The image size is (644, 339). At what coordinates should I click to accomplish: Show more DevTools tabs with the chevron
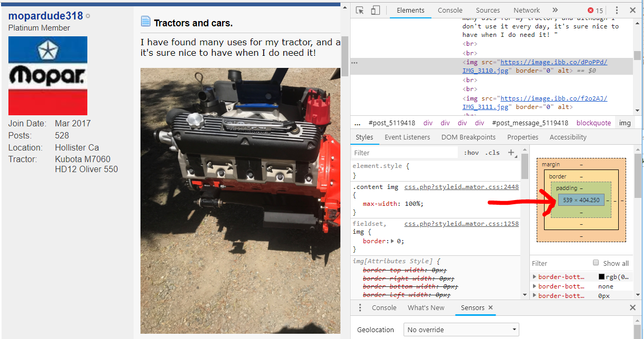point(555,10)
